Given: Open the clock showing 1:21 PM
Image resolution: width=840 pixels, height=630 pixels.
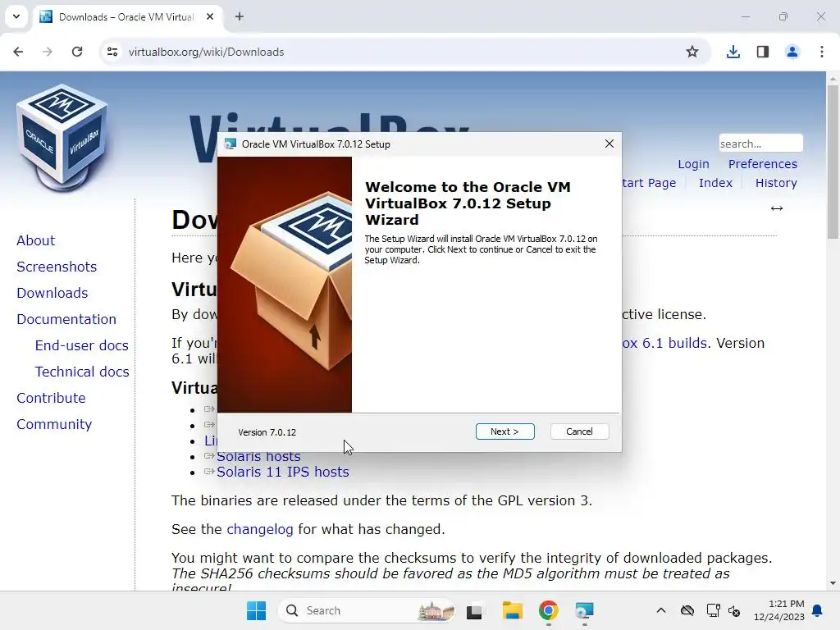Looking at the screenshot, I should [779, 610].
